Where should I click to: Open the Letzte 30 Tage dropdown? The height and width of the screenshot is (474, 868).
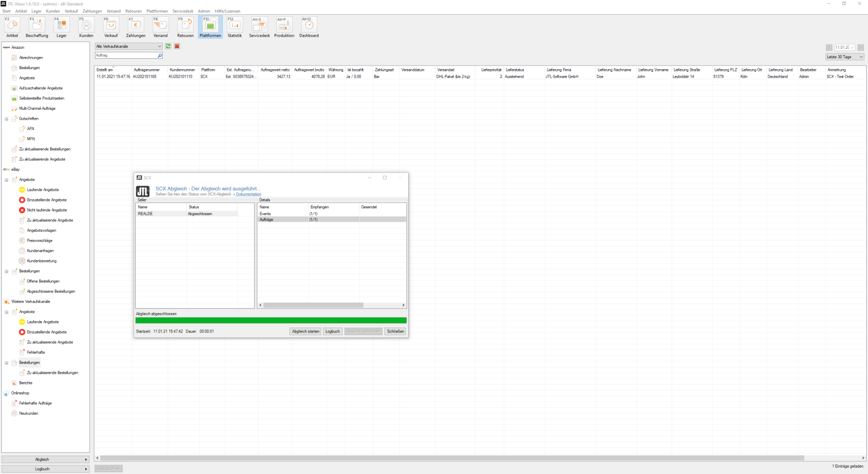[x=844, y=57]
